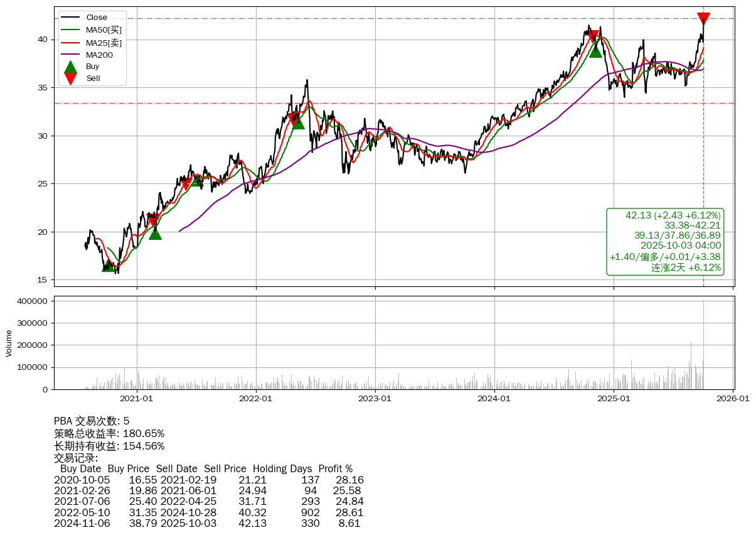Select the trade row bought on 2020-10-05
Image resolution: width=756 pixels, height=535 pixels.
[208, 480]
